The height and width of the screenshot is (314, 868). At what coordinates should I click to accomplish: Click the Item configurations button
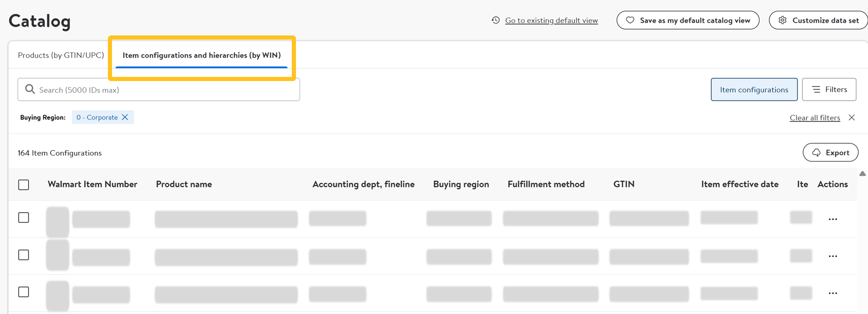pos(754,89)
